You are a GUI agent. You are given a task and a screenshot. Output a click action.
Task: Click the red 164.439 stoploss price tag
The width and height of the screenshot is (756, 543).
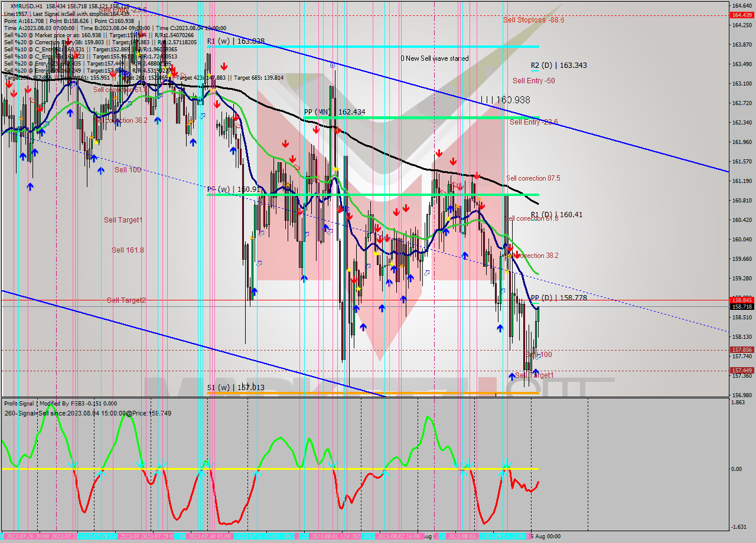click(741, 15)
